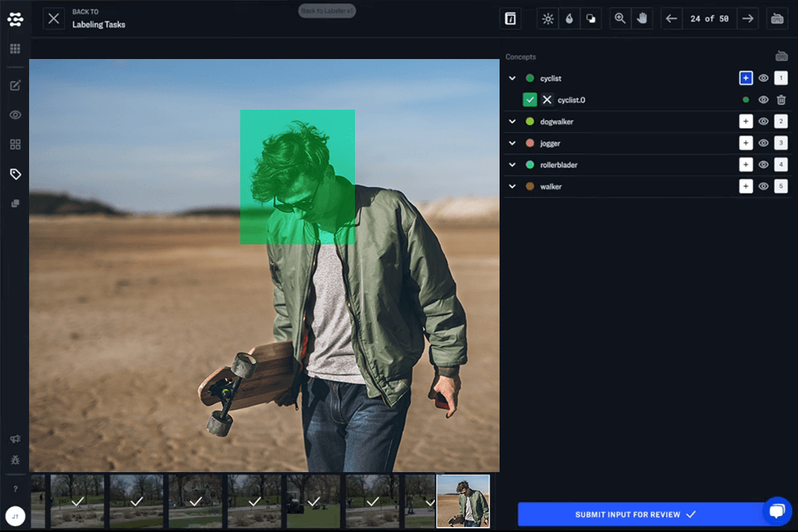Image resolution: width=798 pixels, height=532 pixels.
Task: Toggle visibility of dogwalker concept
Action: (x=763, y=121)
